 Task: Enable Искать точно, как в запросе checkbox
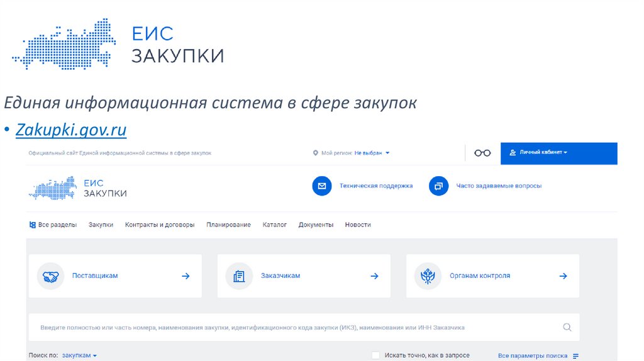(x=375, y=356)
